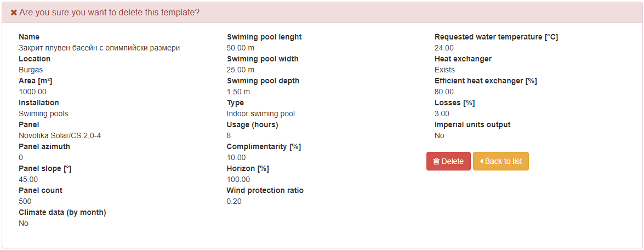Click the Cyrillic template name value
Screen dimensions: 644x250
tap(99, 48)
